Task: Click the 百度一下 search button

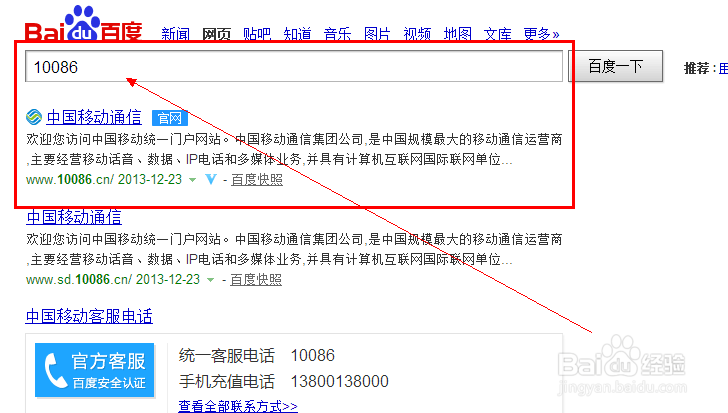Action: 616,66
